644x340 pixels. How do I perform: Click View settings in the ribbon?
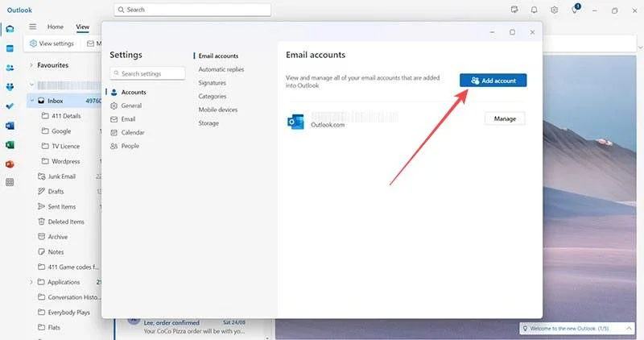coord(52,44)
